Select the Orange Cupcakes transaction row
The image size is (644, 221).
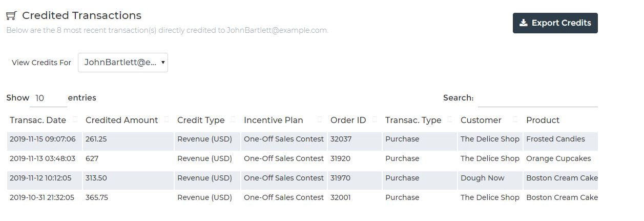[302, 158]
